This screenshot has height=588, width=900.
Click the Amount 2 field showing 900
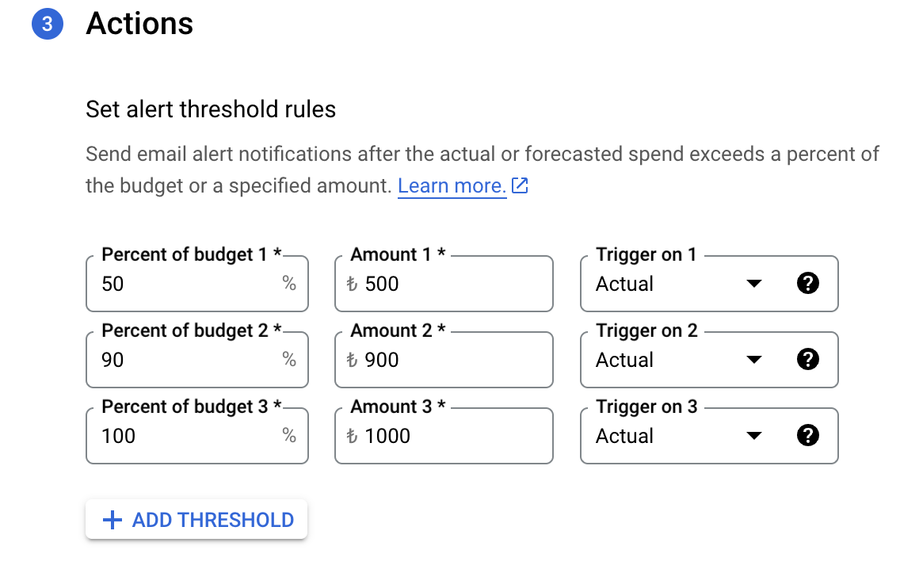point(444,360)
